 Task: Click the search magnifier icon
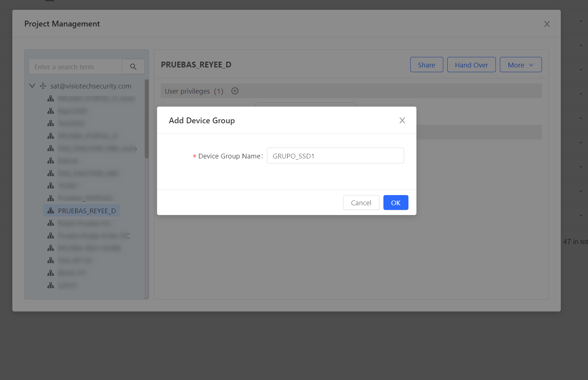(x=133, y=67)
